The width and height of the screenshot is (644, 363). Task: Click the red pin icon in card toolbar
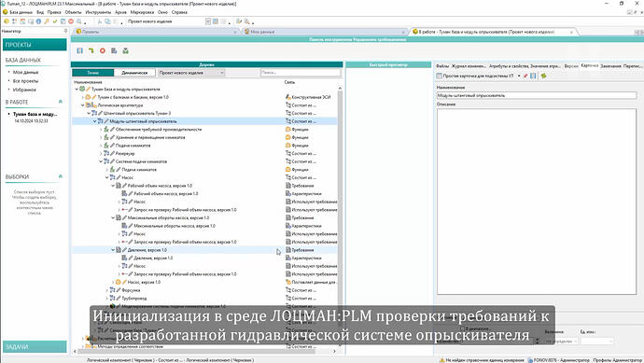click(525, 76)
